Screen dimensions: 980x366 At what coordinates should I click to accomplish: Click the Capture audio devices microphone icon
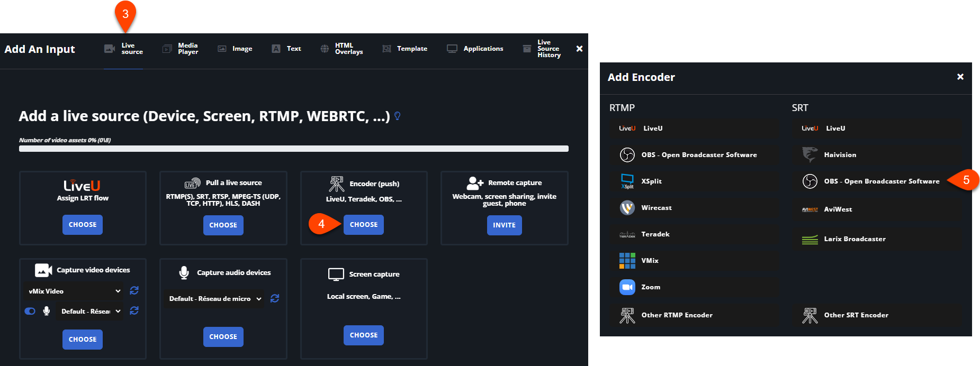184,273
